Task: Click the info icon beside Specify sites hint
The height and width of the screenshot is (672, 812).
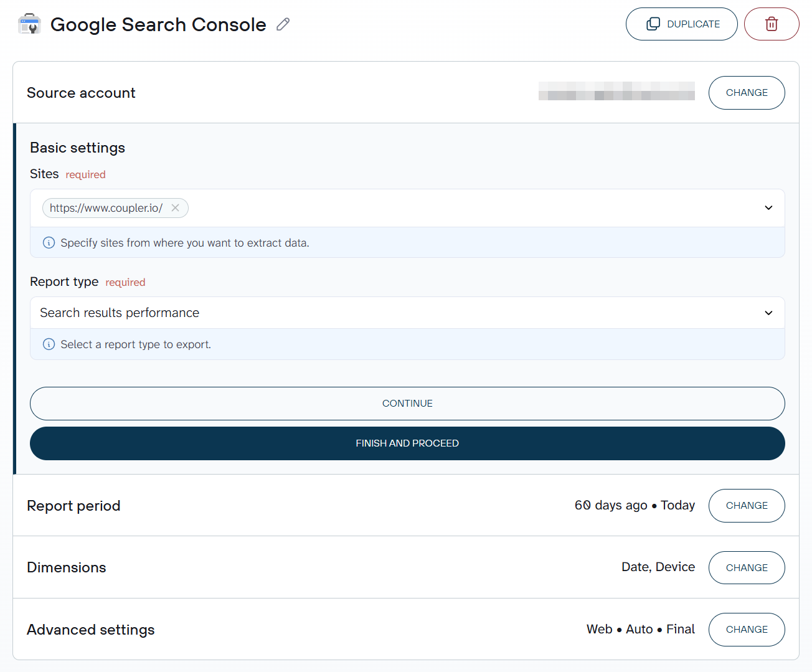Action: (x=49, y=243)
